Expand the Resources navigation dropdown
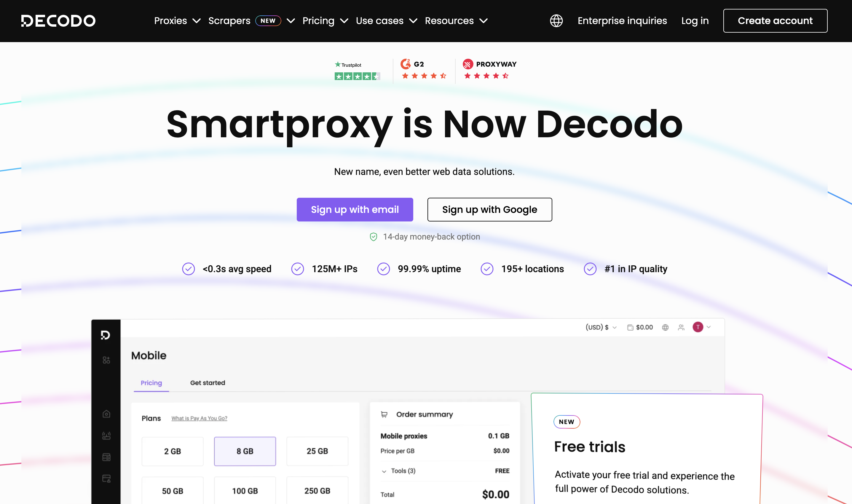Image resolution: width=852 pixels, height=504 pixels. pyautogui.click(x=456, y=21)
